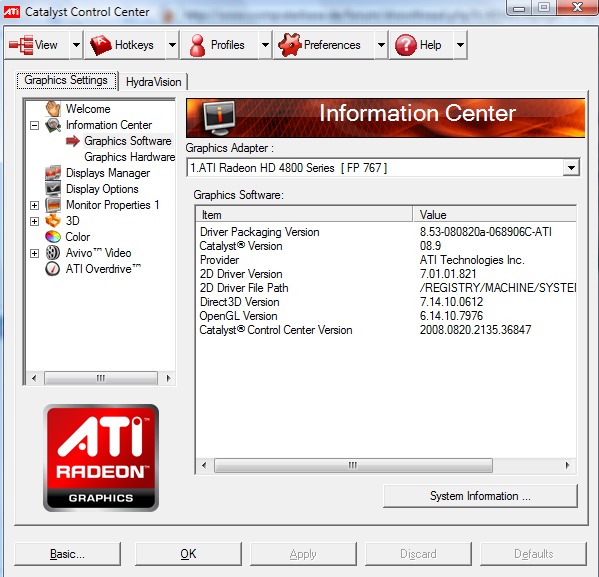599x577 pixels.
Task: Select Graphics Software in the tree
Action: 128,141
